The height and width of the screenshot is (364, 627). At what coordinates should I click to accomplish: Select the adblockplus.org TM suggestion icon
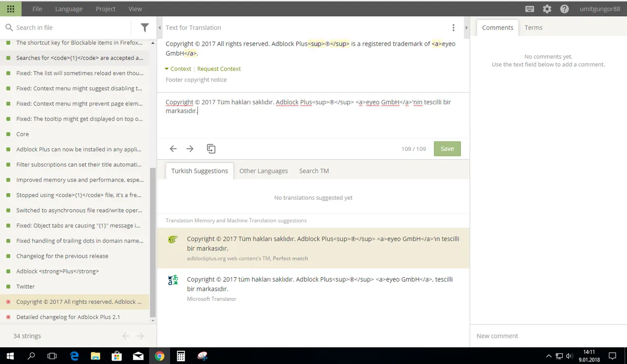click(x=173, y=240)
